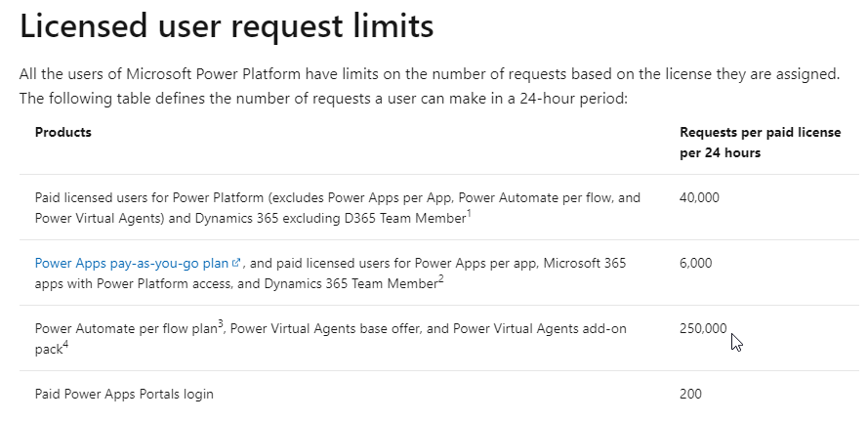Select the 40,000 requests value
Image resolution: width=868 pixels, height=421 pixels.
point(699,197)
